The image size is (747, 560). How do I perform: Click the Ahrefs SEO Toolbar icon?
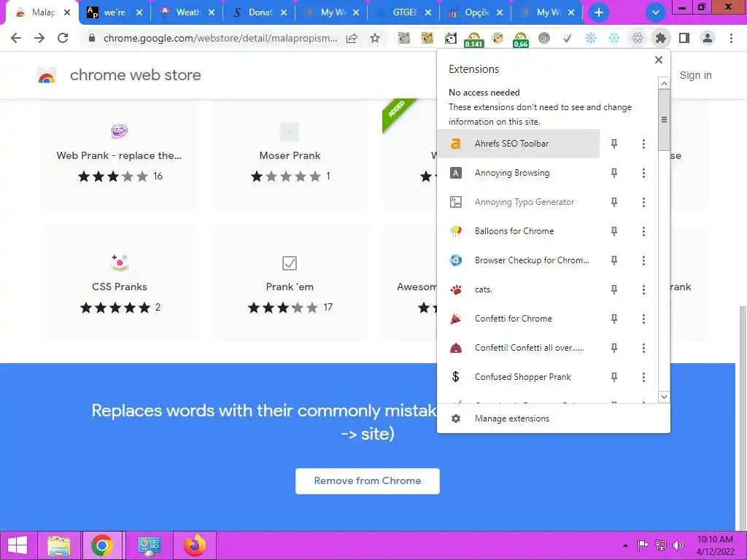pyautogui.click(x=456, y=144)
